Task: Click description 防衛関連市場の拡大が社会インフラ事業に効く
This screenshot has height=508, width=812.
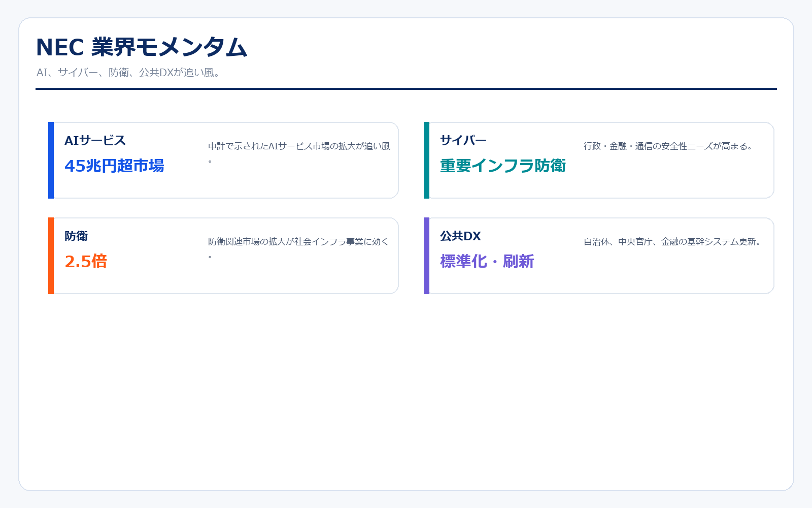Action: [298, 248]
